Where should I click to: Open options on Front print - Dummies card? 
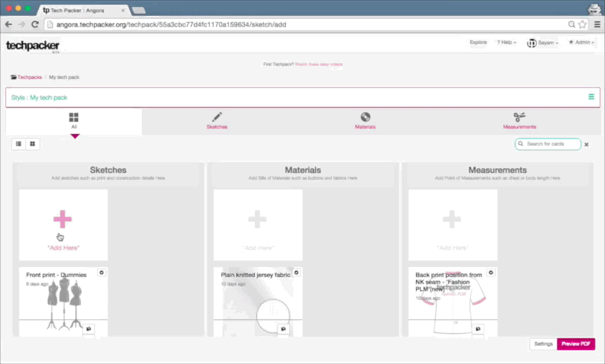102,272
